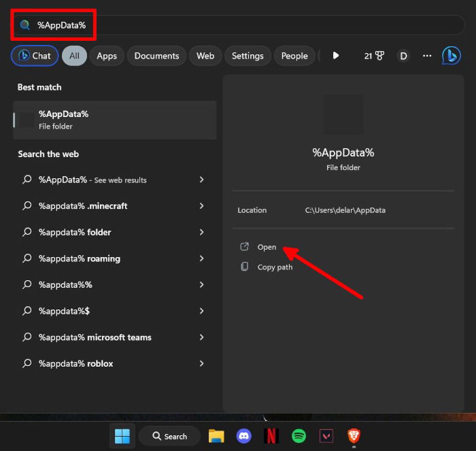Image resolution: width=476 pixels, height=451 pixels.
Task: Open the Bing Chat filter
Action: [35, 56]
